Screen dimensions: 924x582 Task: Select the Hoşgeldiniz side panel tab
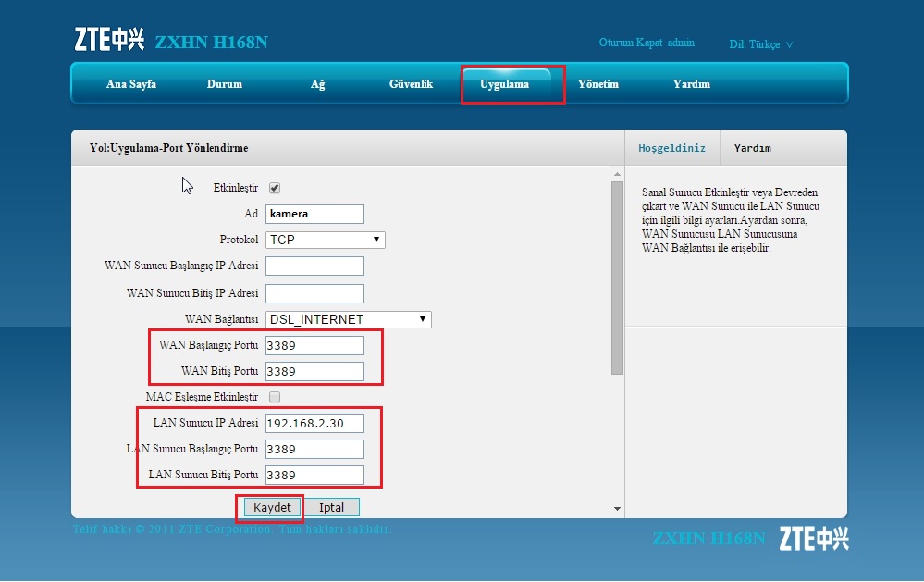[671, 148]
